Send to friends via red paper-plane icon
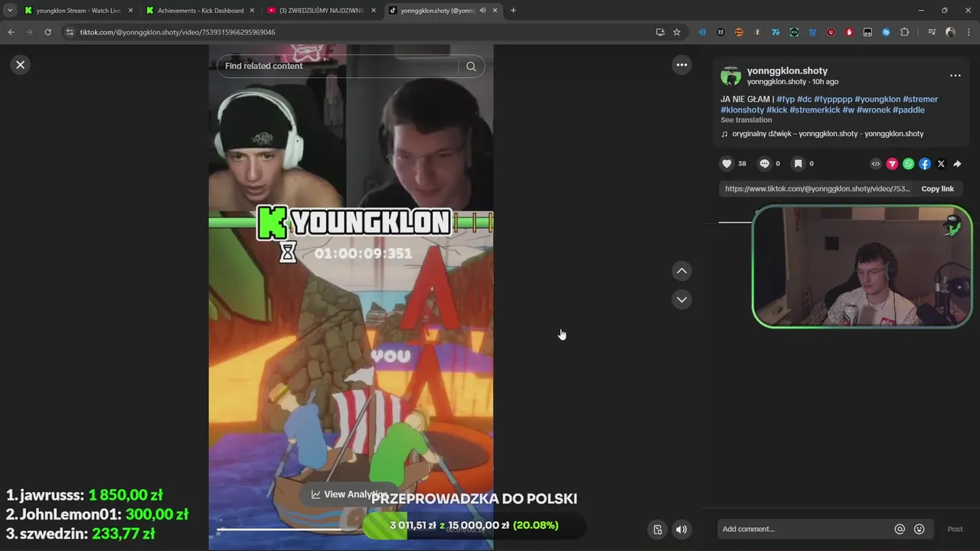The width and height of the screenshot is (980, 551). 892,164
